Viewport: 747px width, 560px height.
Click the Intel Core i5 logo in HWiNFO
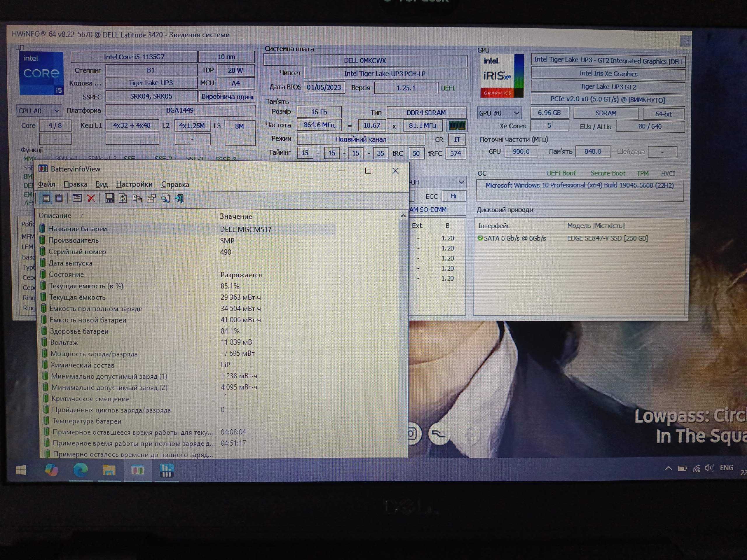pyautogui.click(x=41, y=73)
